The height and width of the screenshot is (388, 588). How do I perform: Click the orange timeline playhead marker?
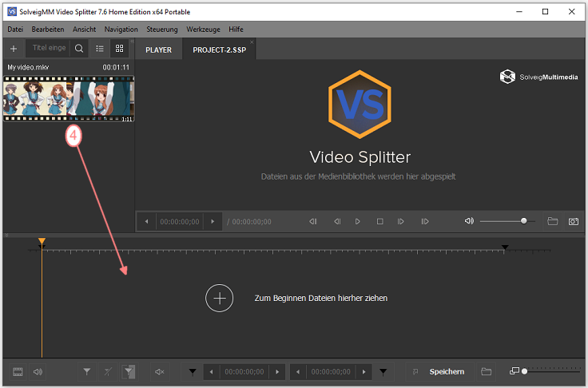[x=42, y=241]
